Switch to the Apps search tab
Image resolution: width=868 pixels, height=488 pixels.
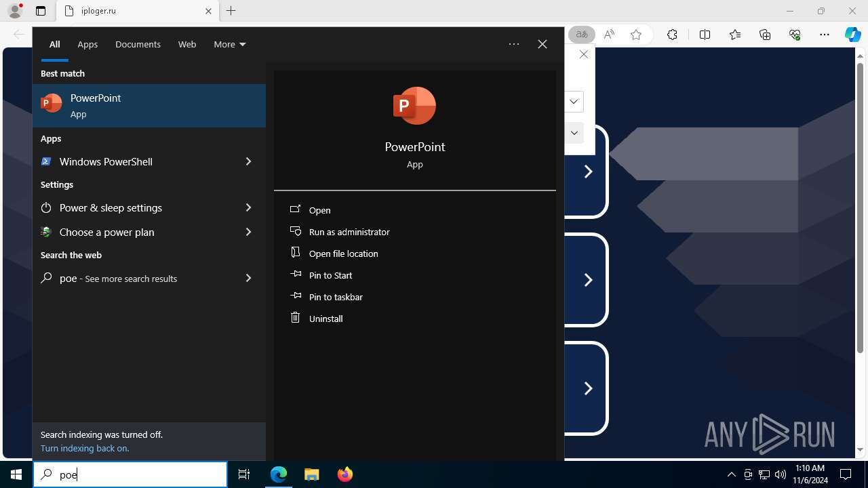point(87,44)
